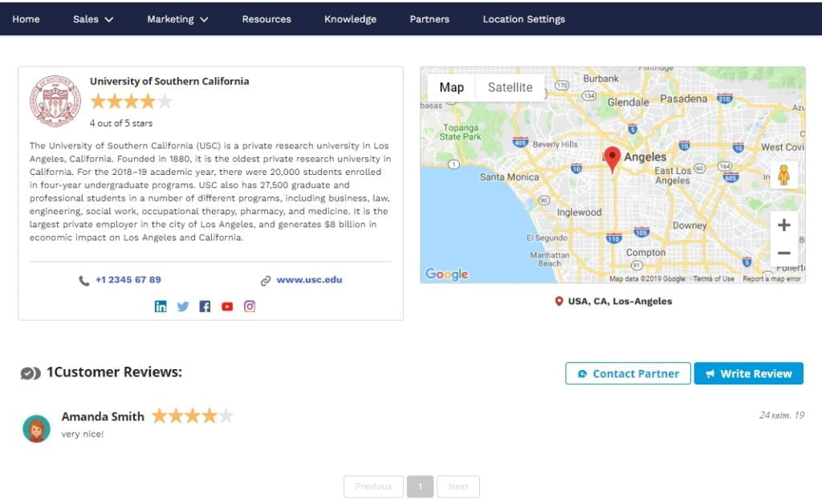Viewport: 822px width, 504px height.
Task: Go to the Previous reviews page
Action: (x=373, y=486)
